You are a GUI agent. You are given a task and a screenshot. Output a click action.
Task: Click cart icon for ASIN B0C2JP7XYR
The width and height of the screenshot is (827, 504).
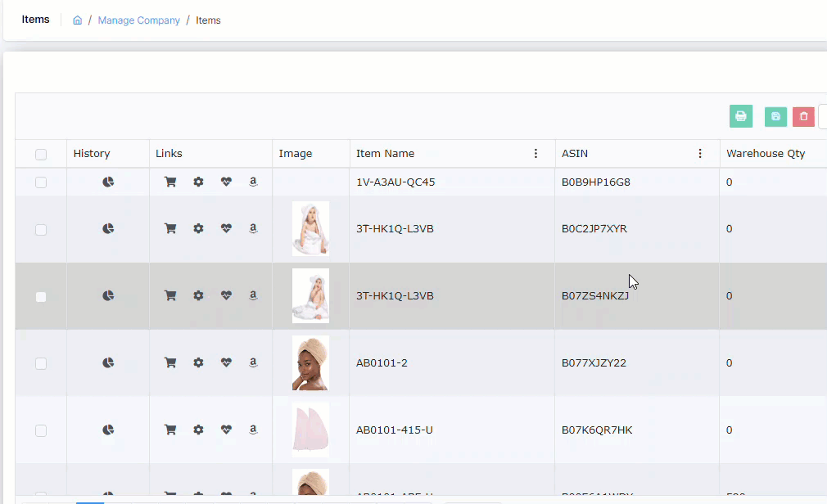tap(170, 228)
